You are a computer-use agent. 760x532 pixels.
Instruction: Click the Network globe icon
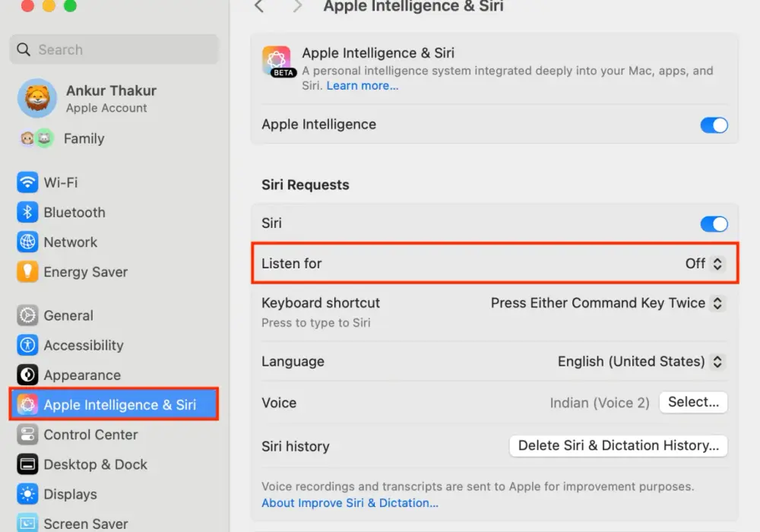27,242
